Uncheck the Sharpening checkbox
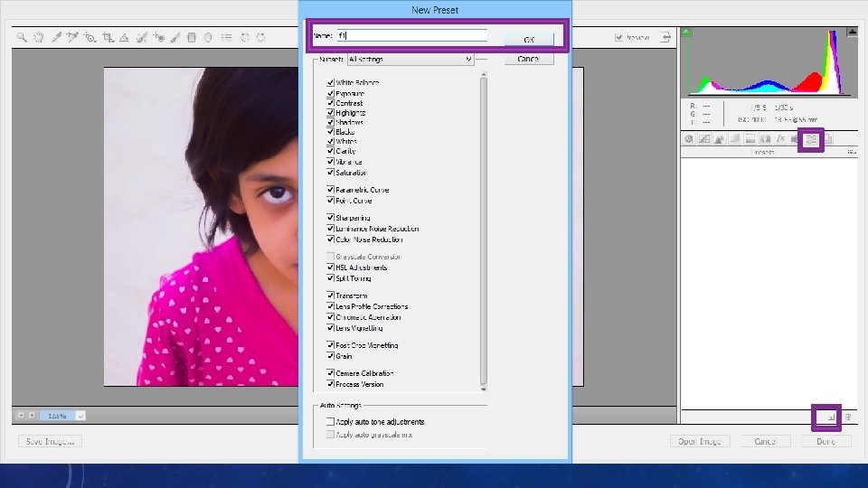This screenshot has width=868, height=488. coord(331,218)
